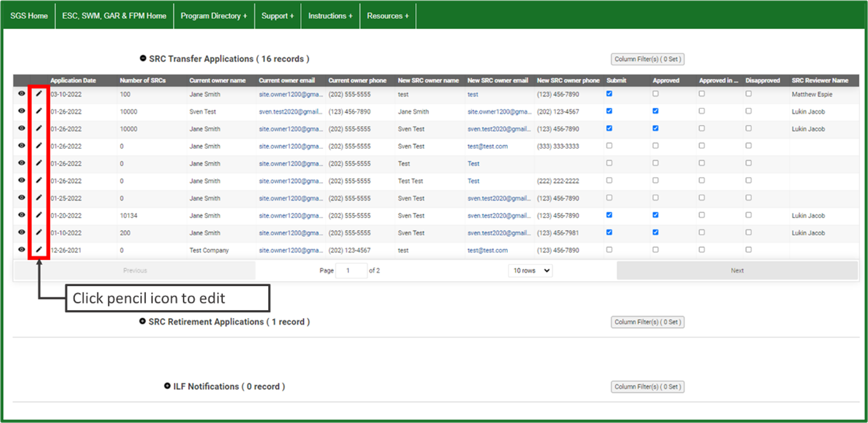Click the page number input field
Screen dimensions: 868x423
tap(351, 271)
